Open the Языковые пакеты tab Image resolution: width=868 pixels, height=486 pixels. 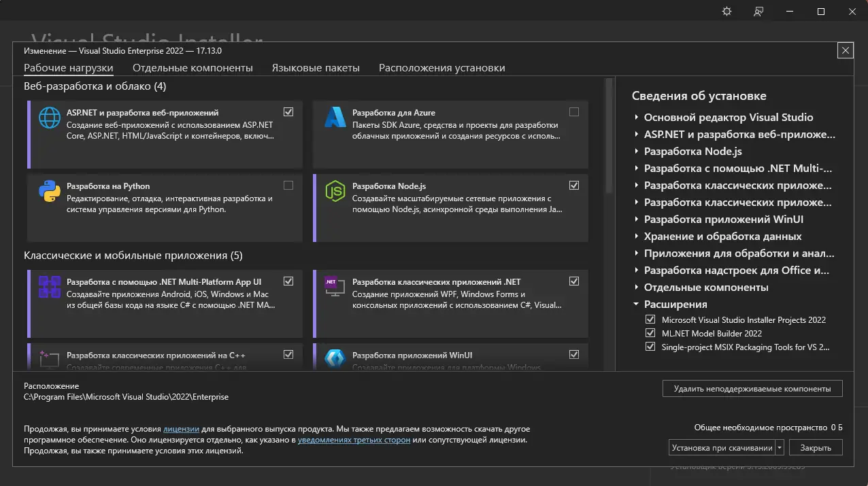[x=316, y=68]
